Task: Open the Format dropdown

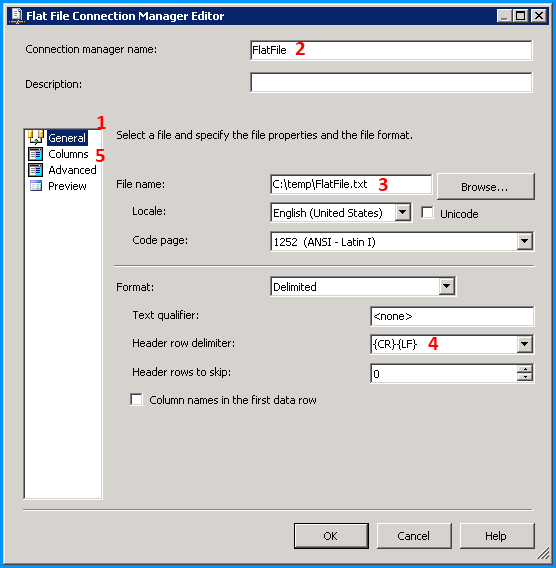Action: [x=447, y=287]
